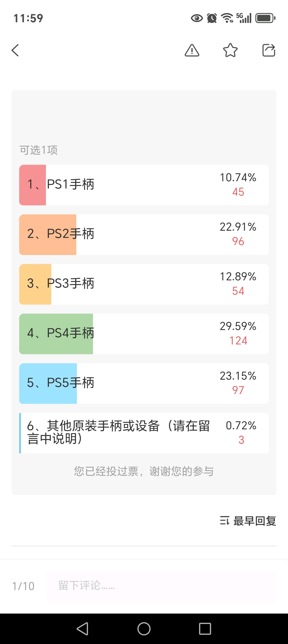Select poll option 2、PS2手柄

click(144, 234)
